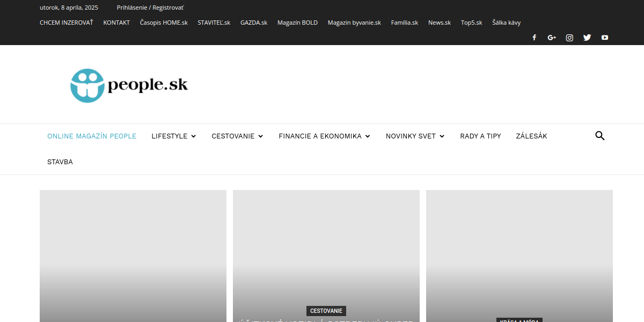Visit Časopis HOME.sk link

pos(164,23)
